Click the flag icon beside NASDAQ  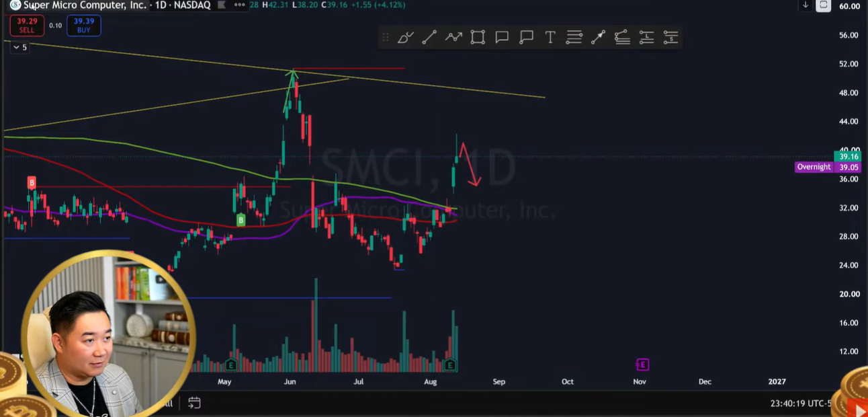pyautogui.click(x=222, y=5)
